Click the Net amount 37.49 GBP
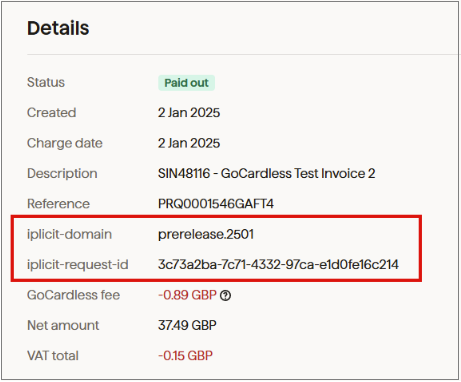The height and width of the screenshot is (382, 461). [187, 325]
